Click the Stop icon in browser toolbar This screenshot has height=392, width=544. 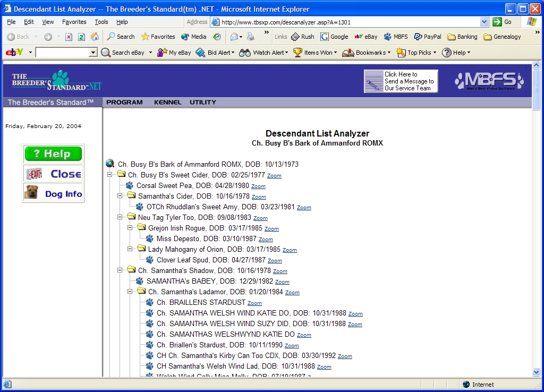[69, 37]
